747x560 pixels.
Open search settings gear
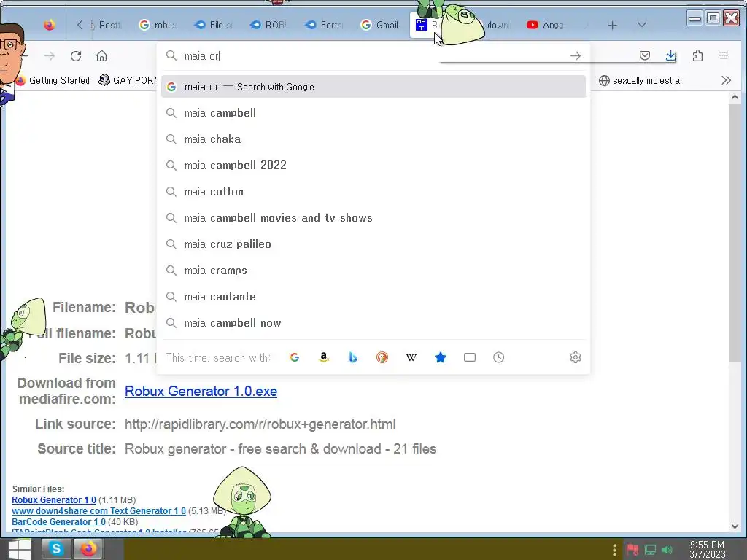tap(576, 357)
